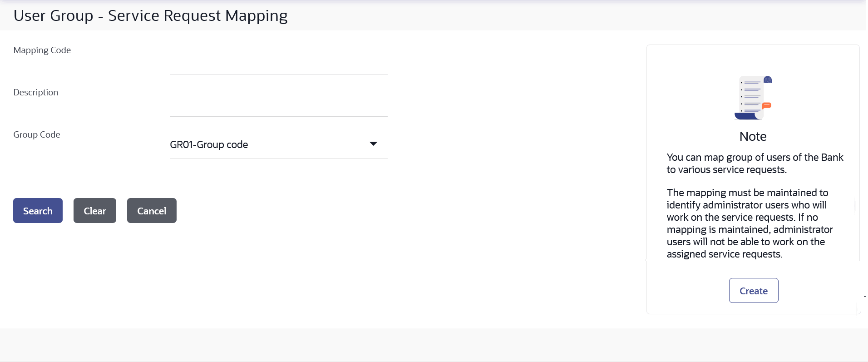Viewport: 868px width, 362px height.
Task: Expand the Group Code dropdown arrow
Action: tap(373, 144)
